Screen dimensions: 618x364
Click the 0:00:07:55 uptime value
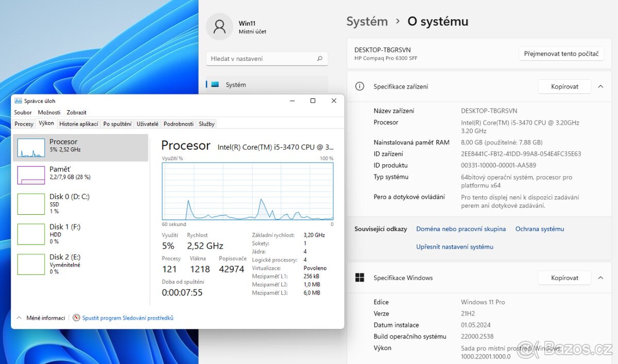coord(182,292)
